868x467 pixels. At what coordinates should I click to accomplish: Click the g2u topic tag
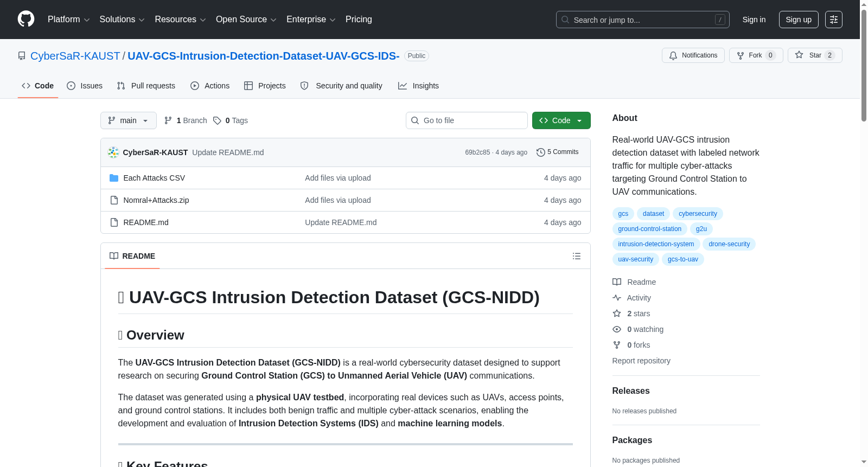click(701, 229)
